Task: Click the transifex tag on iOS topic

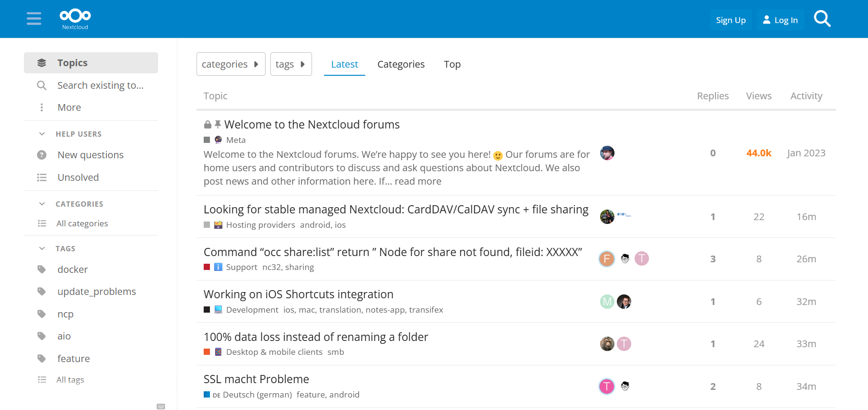Action: pyautogui.click(x=426, y=310)
